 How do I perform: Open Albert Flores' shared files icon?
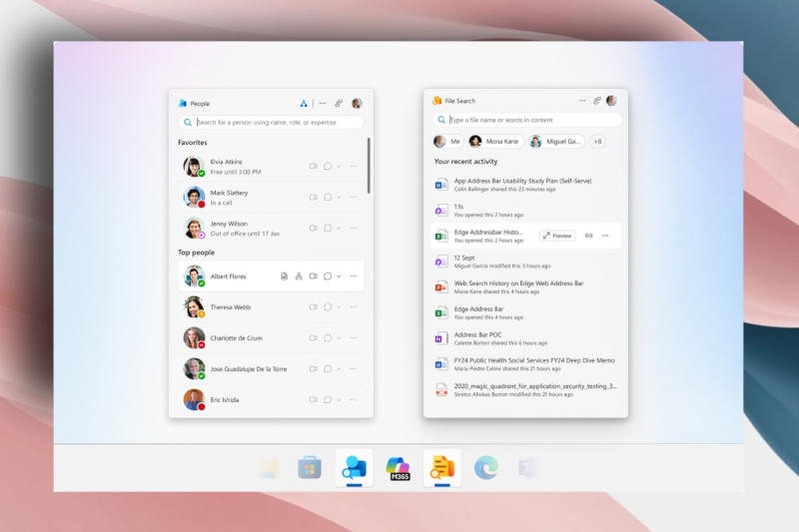coord(285,276)
